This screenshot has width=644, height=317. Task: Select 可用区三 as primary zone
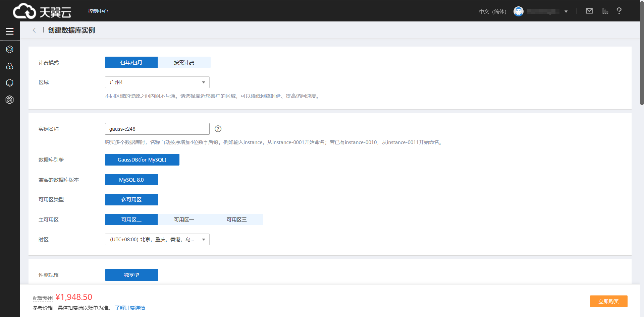pos(236,220)
